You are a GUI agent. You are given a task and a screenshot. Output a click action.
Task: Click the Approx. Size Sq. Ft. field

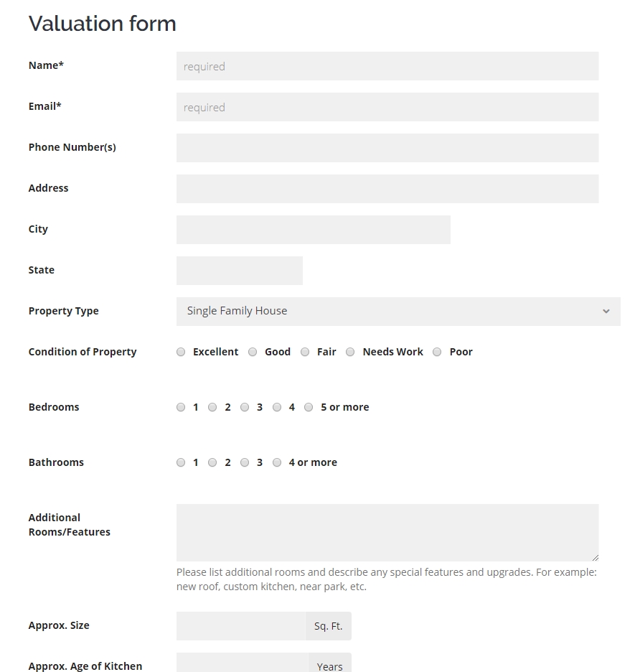241,626
